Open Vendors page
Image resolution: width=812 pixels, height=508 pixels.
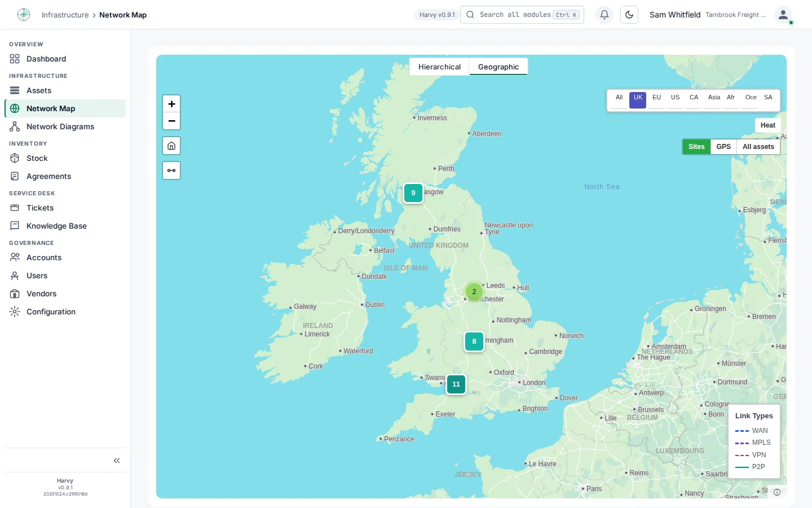(x=65, y=294)
